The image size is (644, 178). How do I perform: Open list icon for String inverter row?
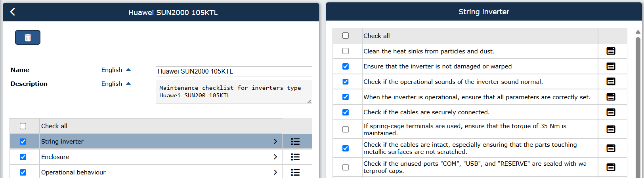pos(295,142)
